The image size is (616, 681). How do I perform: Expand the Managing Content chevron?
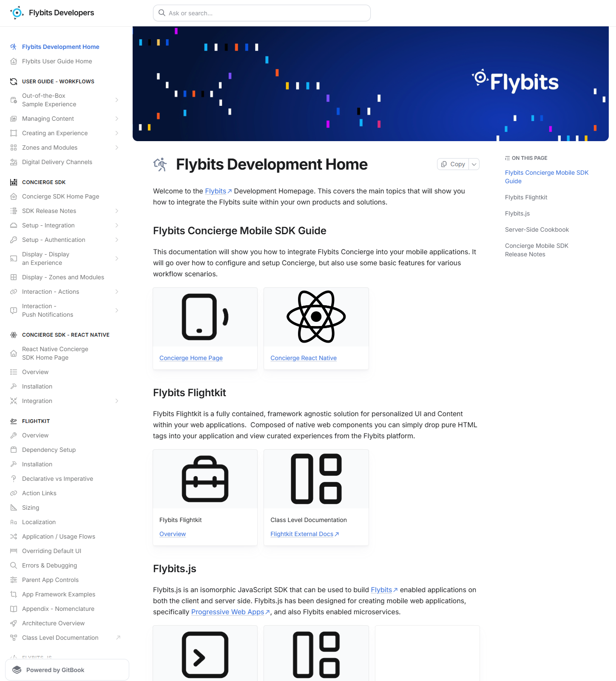click(x=116, y=119)
